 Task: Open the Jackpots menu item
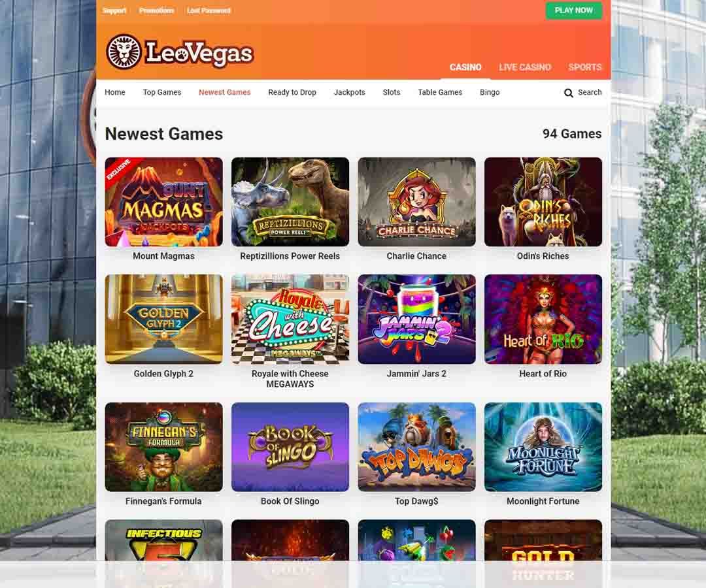pyautogui.click(x=349, y=92)
